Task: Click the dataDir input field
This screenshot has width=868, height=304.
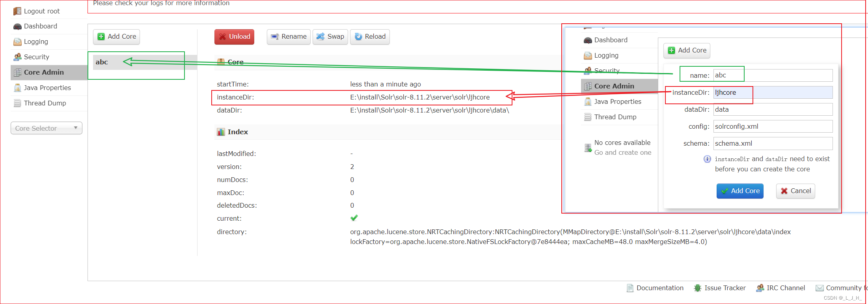Action: (773, 110)
